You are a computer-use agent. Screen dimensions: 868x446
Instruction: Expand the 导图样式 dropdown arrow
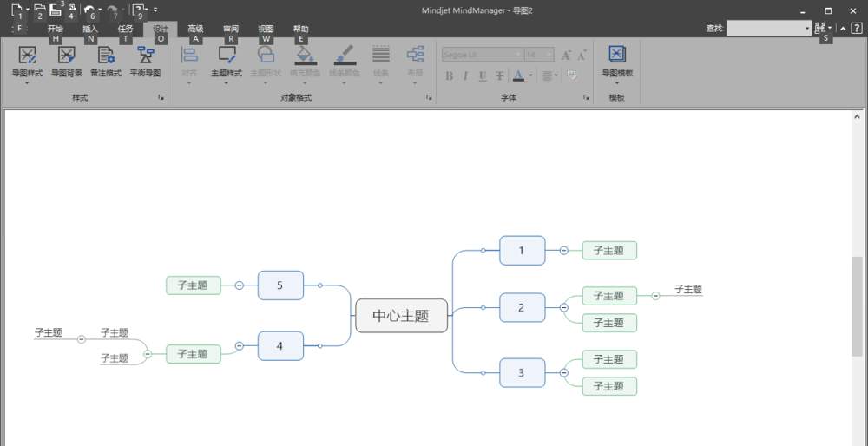pos(27,83)
